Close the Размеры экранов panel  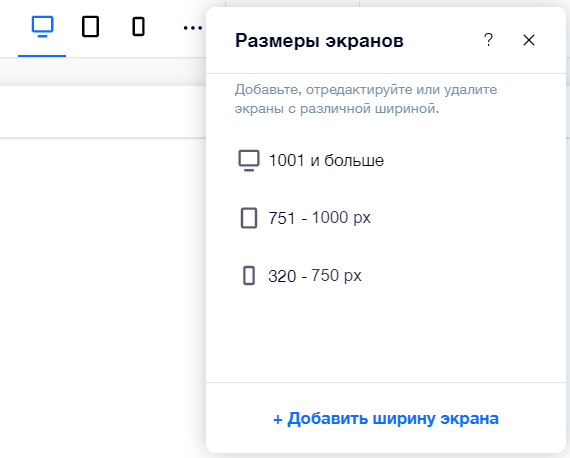point(529,40)
